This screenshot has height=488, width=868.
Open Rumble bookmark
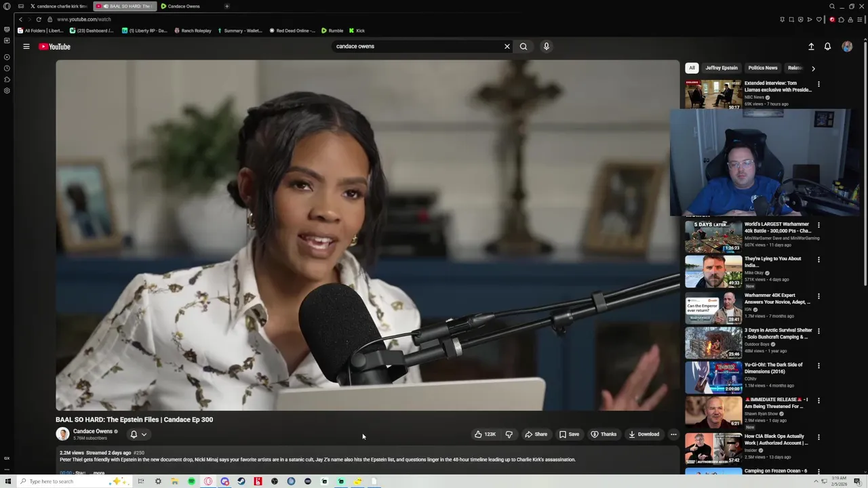[x=332, y=30]
